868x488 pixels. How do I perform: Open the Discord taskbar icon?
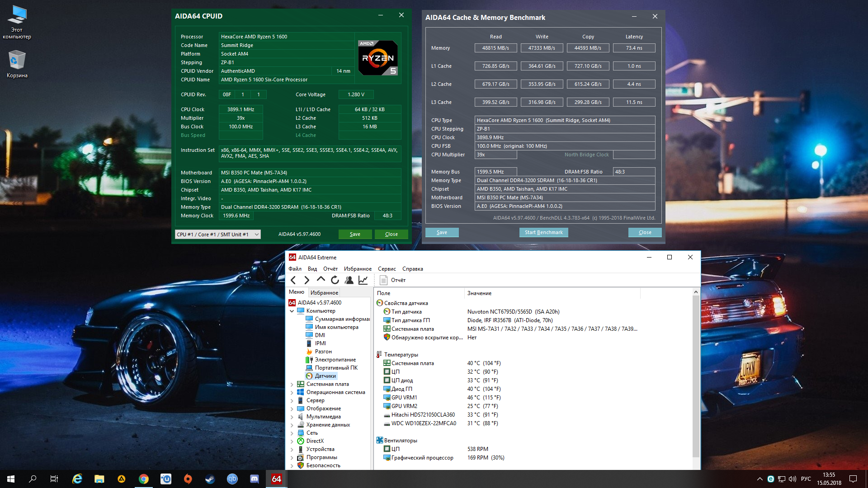255,479
